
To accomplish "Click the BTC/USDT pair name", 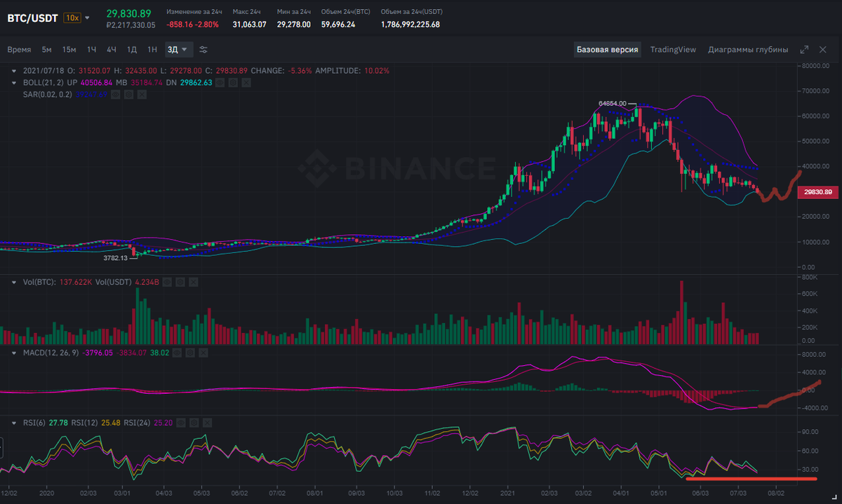I will (33, 18).
